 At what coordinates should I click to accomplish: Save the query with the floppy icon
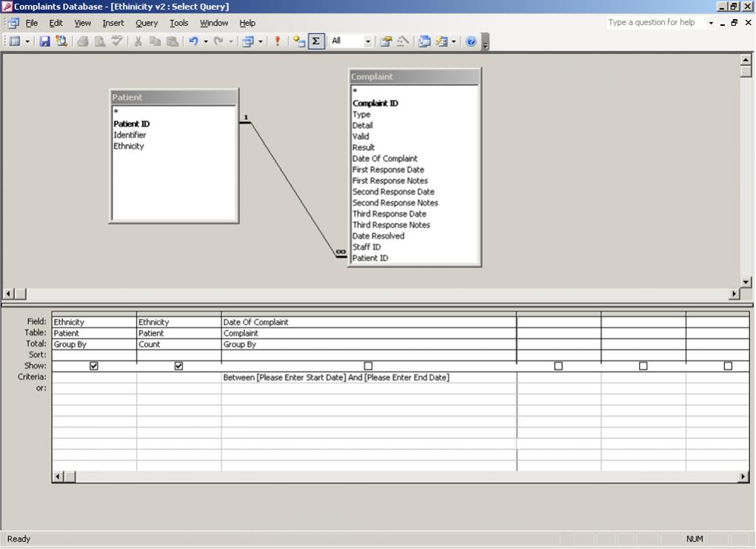click(x=45, y=41)
